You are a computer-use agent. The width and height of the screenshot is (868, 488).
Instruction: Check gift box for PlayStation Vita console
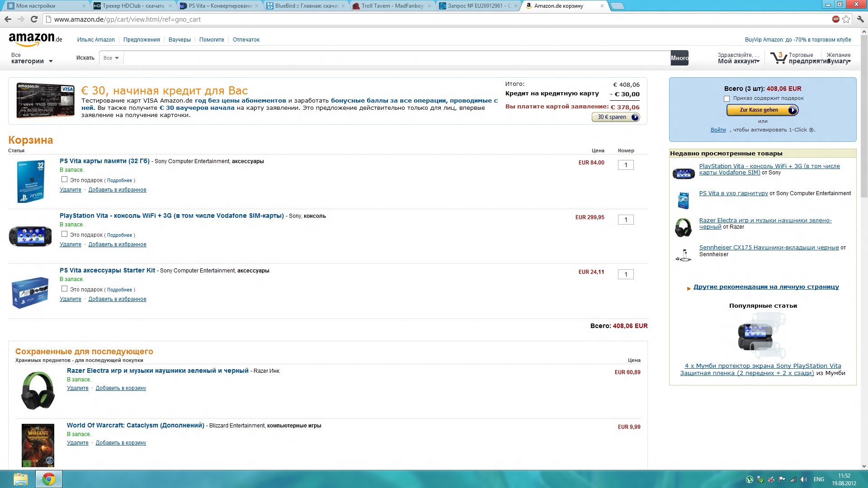pos(64,234)
